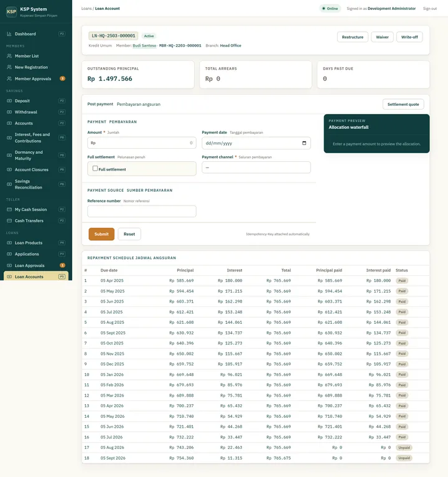Click the Withdrawal icon in sidebar

(x=9, y=112)
